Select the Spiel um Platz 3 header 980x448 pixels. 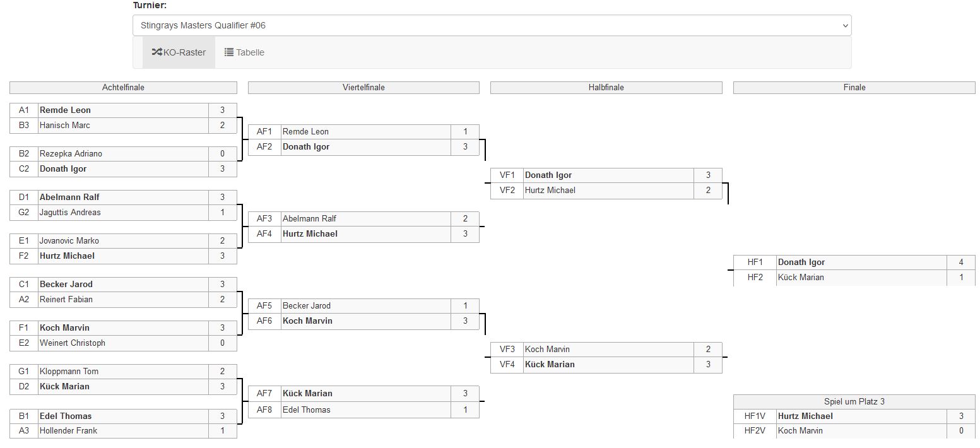point(854,402)
